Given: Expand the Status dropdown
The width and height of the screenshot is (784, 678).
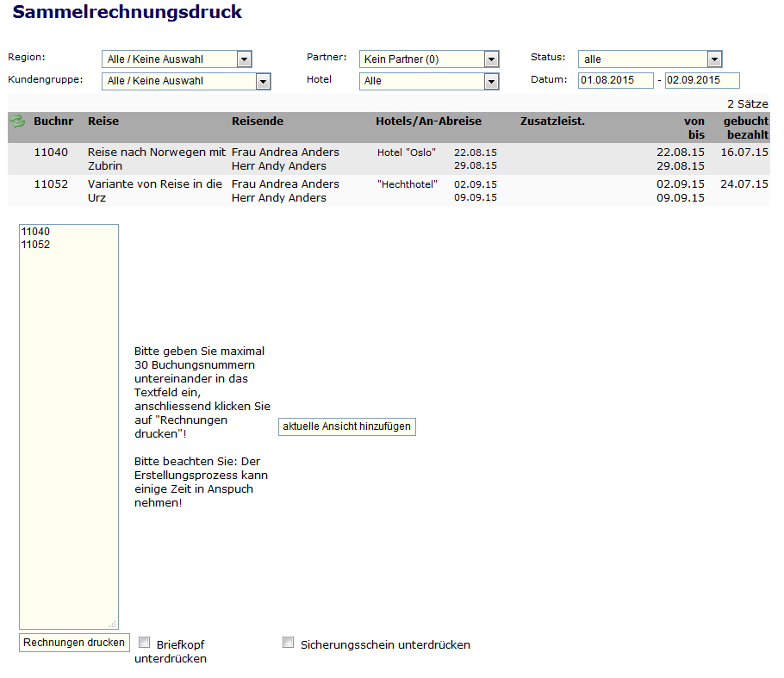Looking at the screenshot, I should (713, 59).
